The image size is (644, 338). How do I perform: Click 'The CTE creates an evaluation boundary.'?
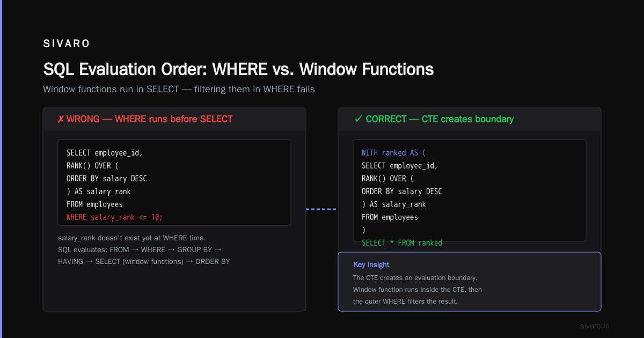click(415, 278)
